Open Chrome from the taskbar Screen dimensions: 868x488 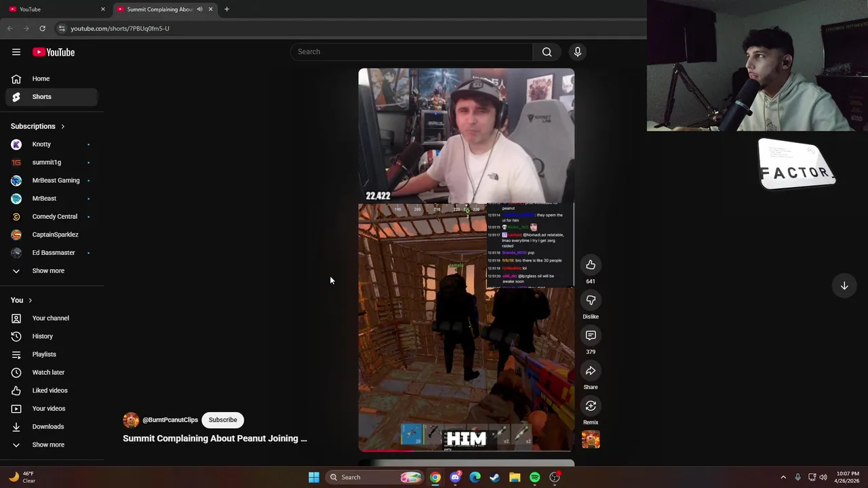(435, 477)
